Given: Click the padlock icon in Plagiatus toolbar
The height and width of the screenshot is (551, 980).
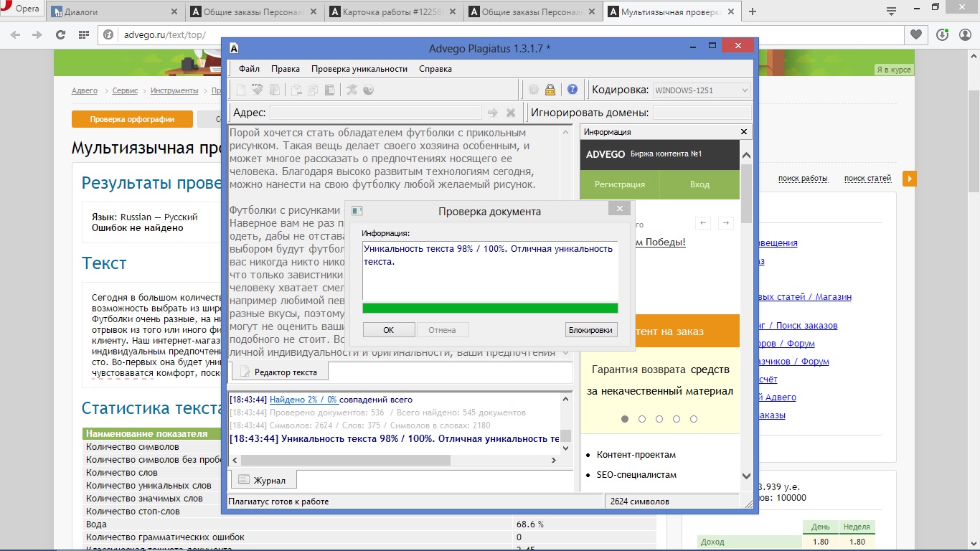Looking at the screenshot, I should 550,90.
